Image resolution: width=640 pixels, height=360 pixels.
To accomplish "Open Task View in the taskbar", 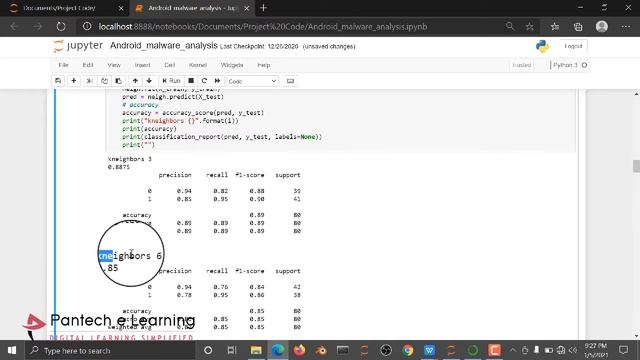I will [232, 350].
